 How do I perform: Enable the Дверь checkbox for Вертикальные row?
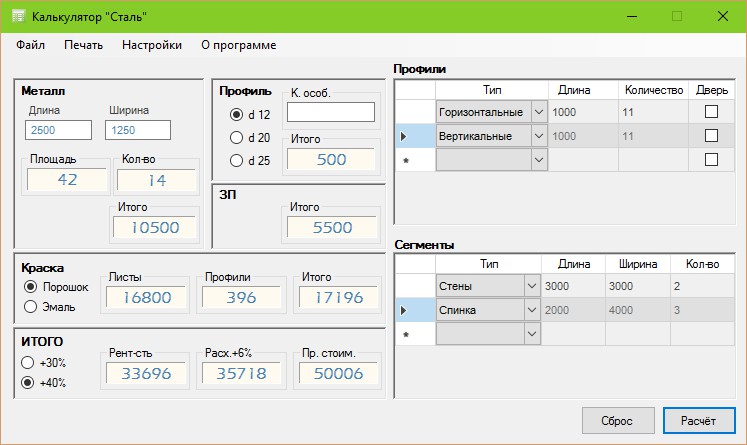click(712, 135)
